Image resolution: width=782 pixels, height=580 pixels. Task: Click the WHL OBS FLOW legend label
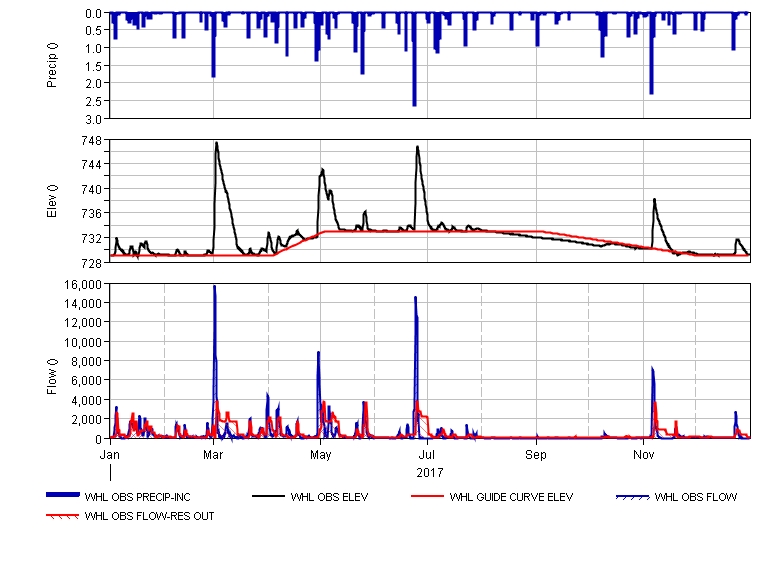pos(696,497)
